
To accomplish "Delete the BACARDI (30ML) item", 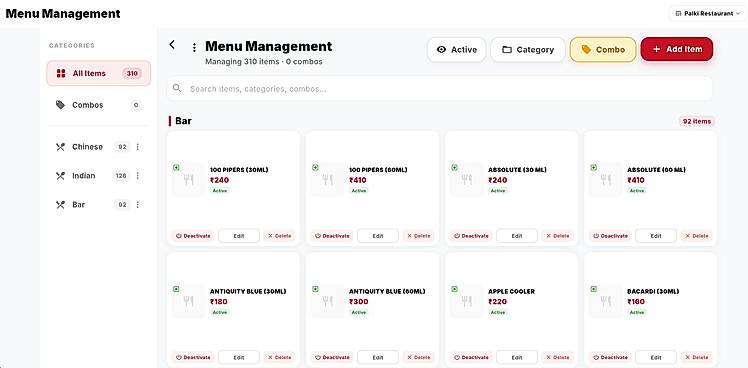I will coord(696,357).
